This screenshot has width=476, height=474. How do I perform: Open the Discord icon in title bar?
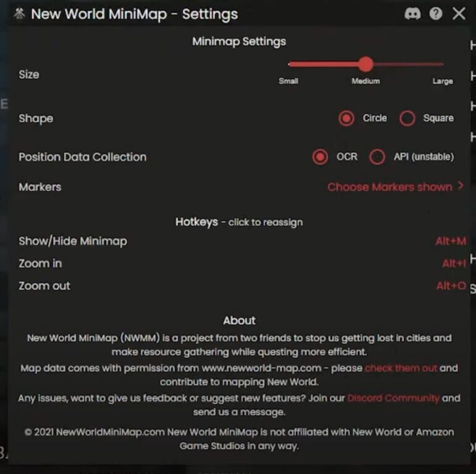click(412, 14)
